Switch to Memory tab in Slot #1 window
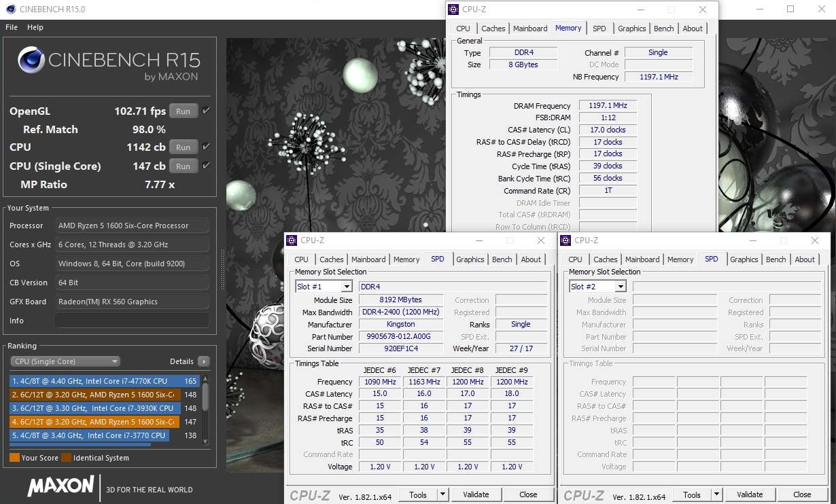This screenshot has width=836, height=504. pyautogui.click(x=406, y=259)
